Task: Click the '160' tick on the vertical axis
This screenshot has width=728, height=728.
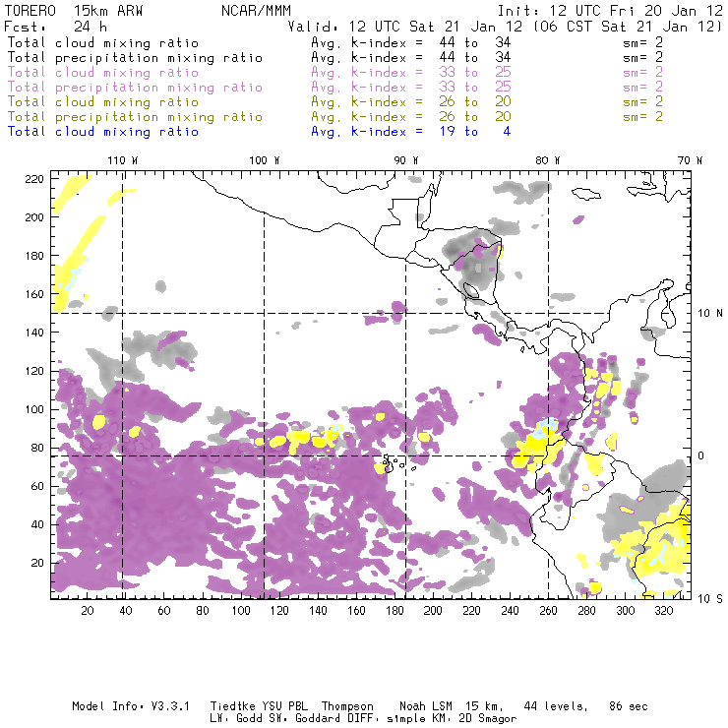Action: tap(34, 294)
